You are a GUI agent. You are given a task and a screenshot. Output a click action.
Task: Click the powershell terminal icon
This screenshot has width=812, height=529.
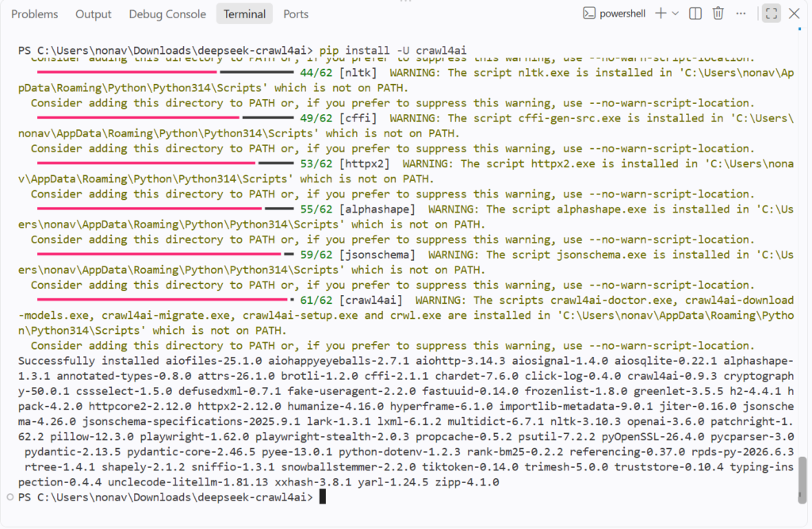pyautogui.click(x=589, y=13)
